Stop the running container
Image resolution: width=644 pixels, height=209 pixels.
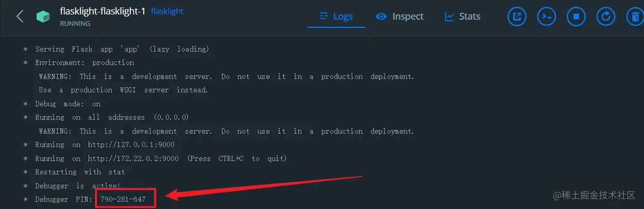click(x=577, y=17)
